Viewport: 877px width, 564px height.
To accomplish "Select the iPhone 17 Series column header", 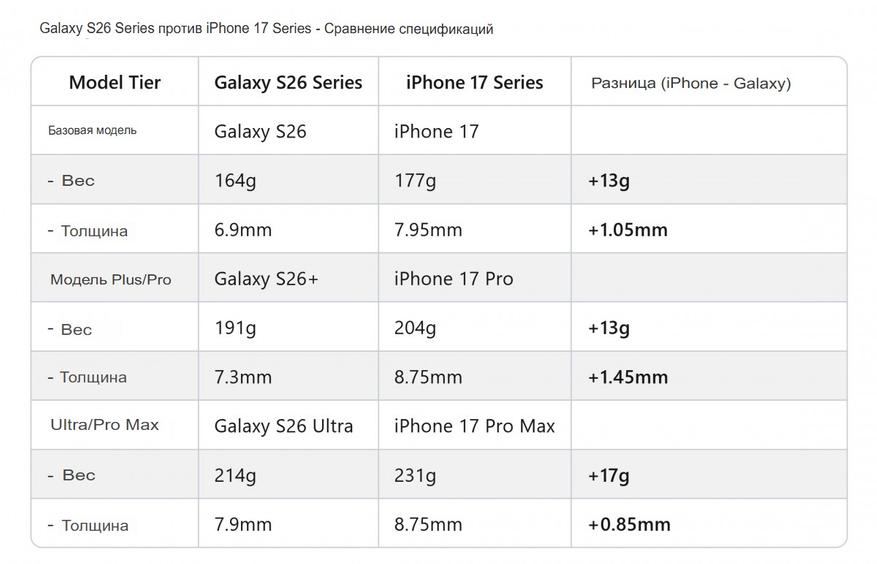I will [474, 82].
